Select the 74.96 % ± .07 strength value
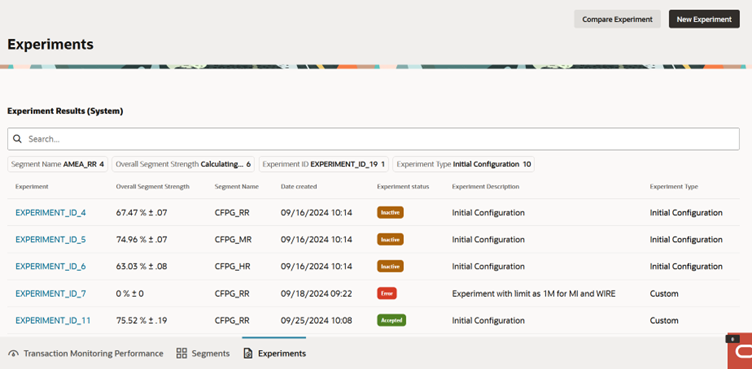 (x=141, y=239)
